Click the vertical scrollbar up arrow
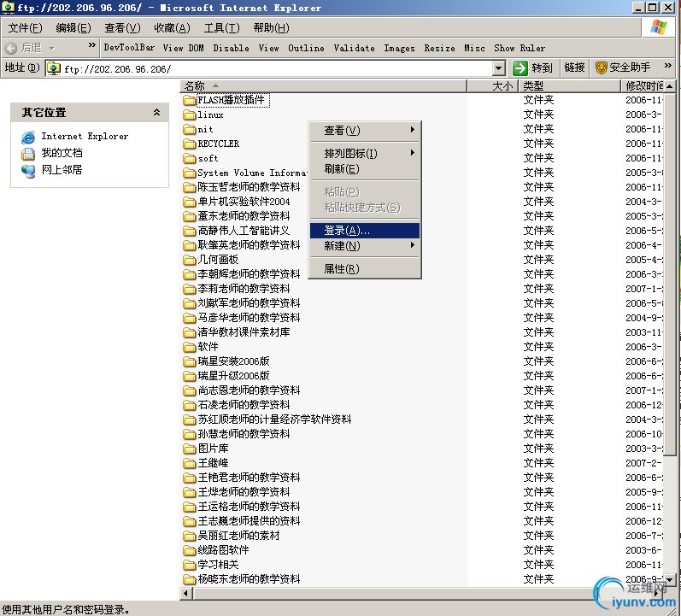681x616 pixels. pos(670,86)
